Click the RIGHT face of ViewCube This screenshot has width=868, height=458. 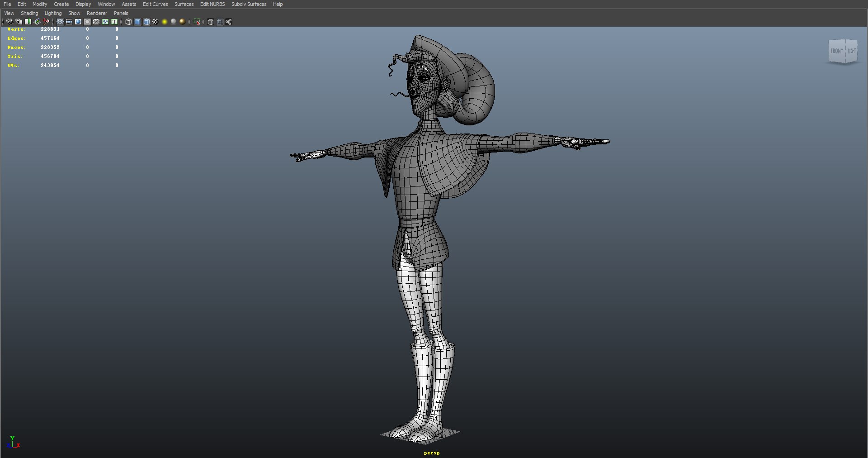851,51
